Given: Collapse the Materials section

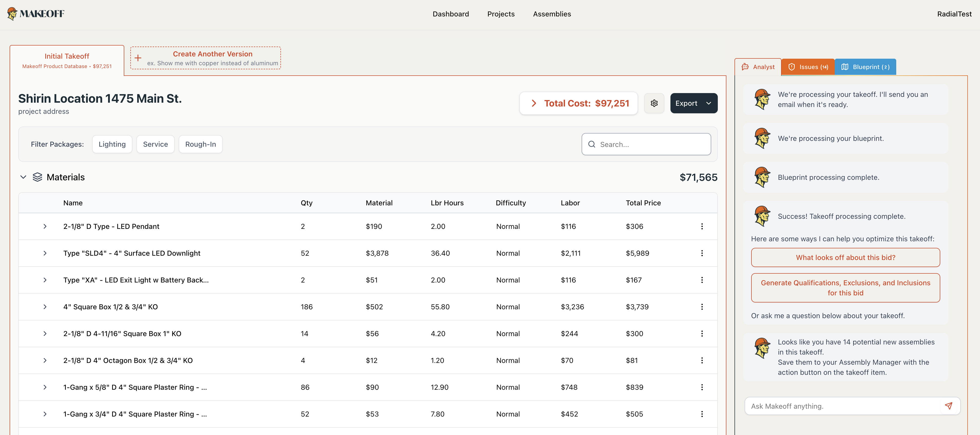Looking at the screenshot, I should coord(23,177).
